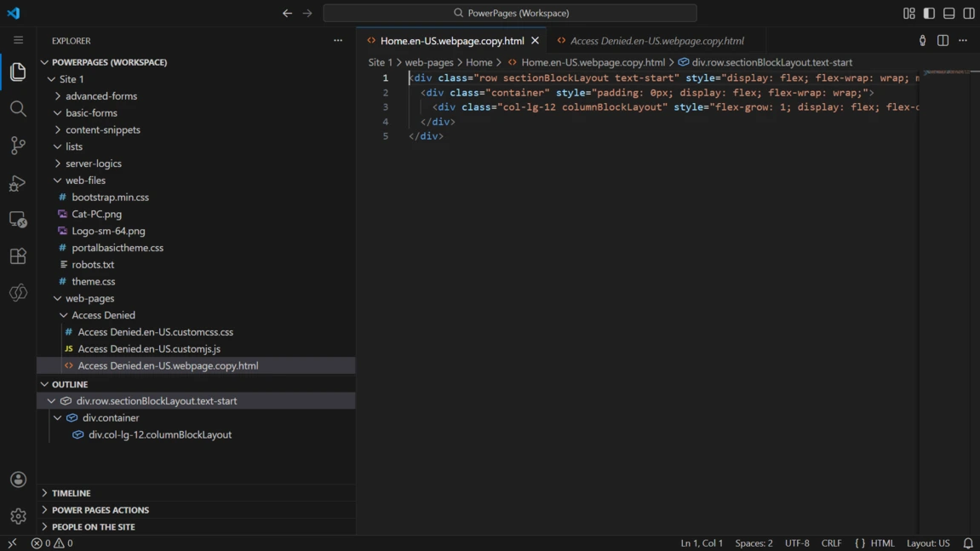Open the Manage gear icon
Screen dimensions: 980x551
[18, 516]
